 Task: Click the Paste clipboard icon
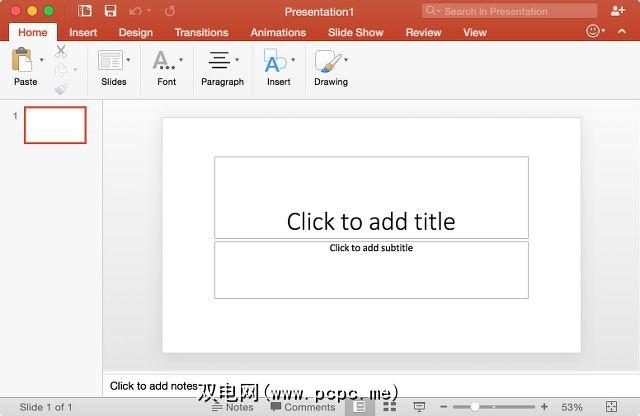pos(21,60)
